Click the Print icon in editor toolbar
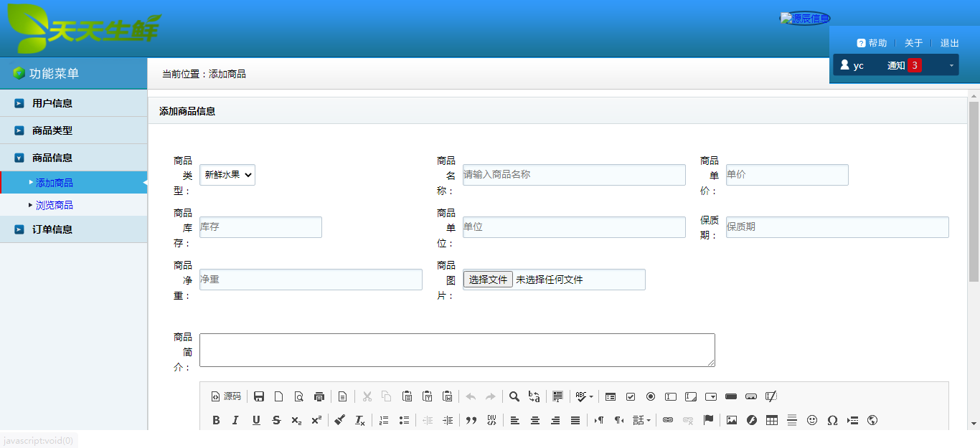Image resolution: width=980 pixels, height=448 pixels. (319, 396)
